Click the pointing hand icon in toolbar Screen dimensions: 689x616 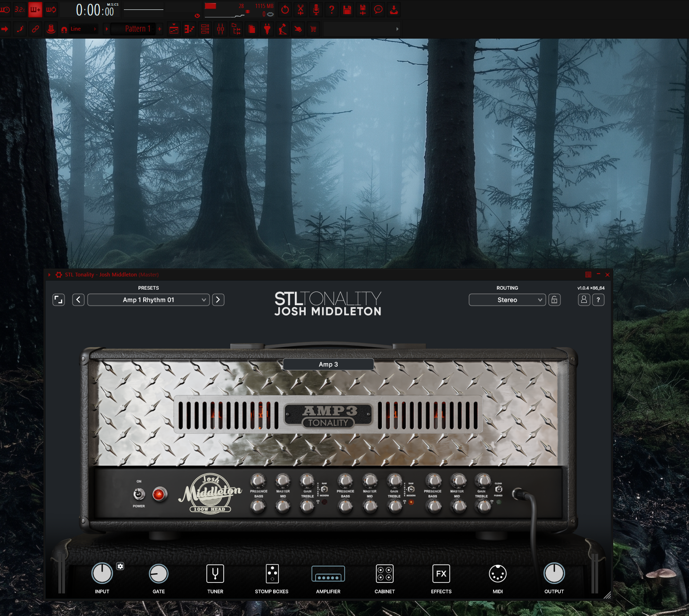pos(298,29)
